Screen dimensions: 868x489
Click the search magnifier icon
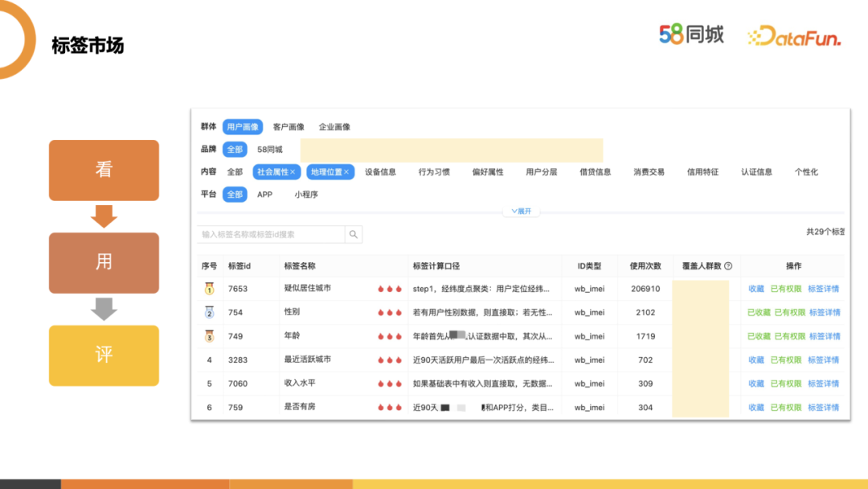pos(353,234)
